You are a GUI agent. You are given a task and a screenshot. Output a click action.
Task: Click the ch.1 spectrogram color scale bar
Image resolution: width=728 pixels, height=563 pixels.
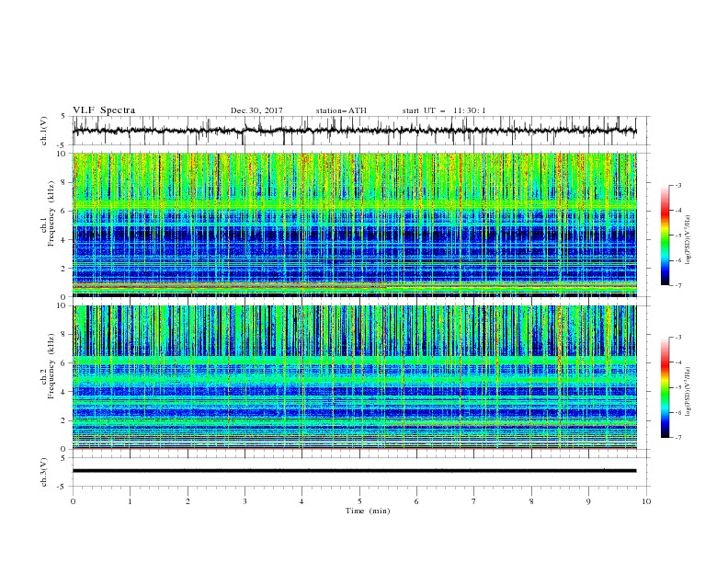click(x=665, y=236)
